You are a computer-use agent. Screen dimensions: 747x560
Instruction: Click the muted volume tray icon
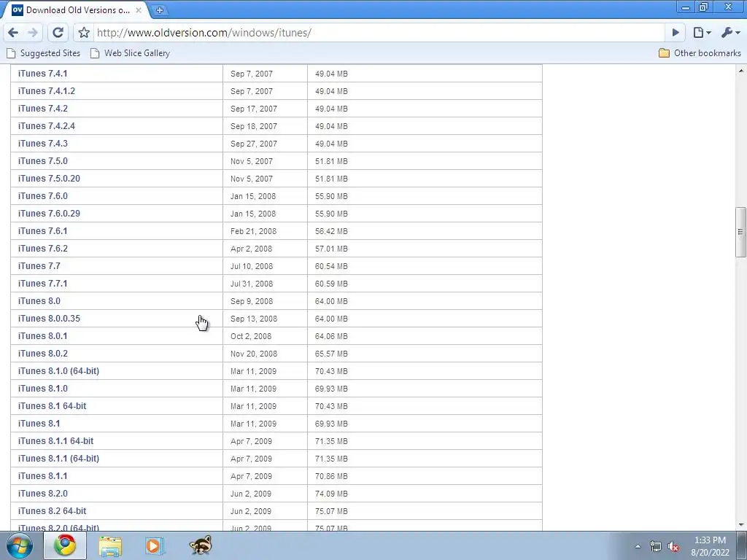673,547
